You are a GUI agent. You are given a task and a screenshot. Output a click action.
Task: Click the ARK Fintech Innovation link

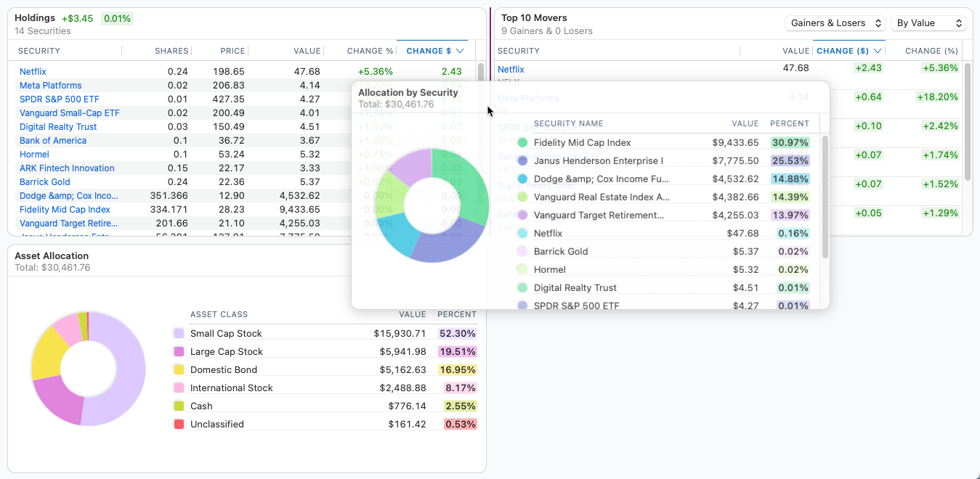click(67, 168)
